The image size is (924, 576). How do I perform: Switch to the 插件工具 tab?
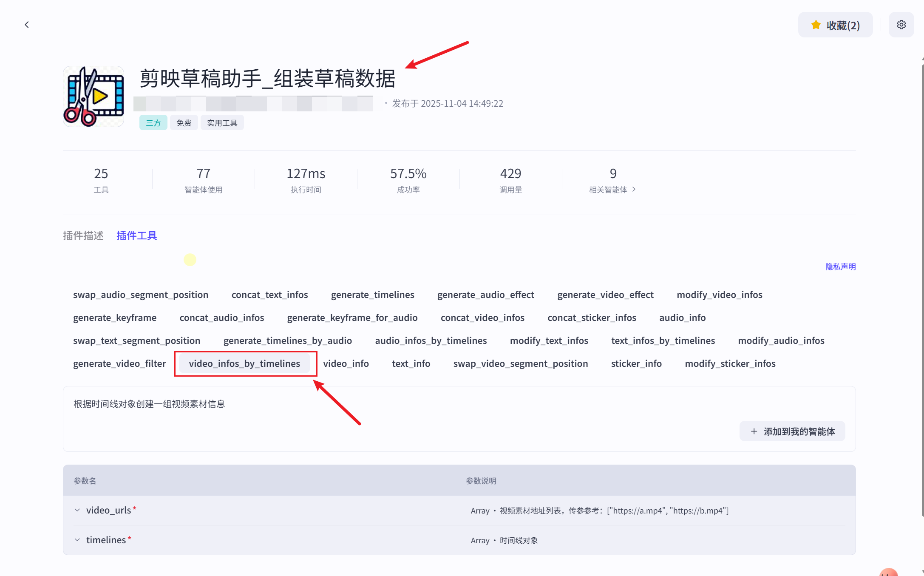click(x=136, y=236)
